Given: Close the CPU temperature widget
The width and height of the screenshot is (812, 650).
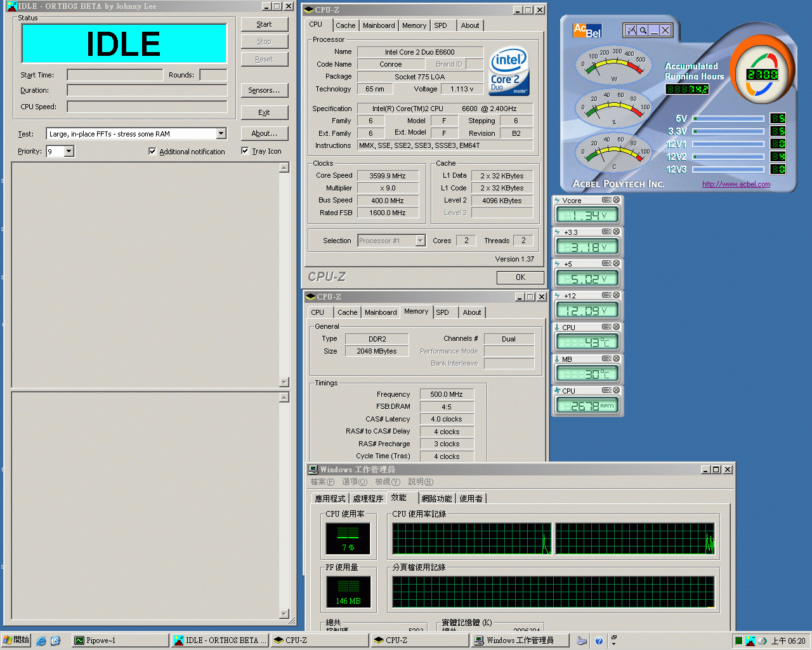Looking at the screenshot, I should [616, 327].
